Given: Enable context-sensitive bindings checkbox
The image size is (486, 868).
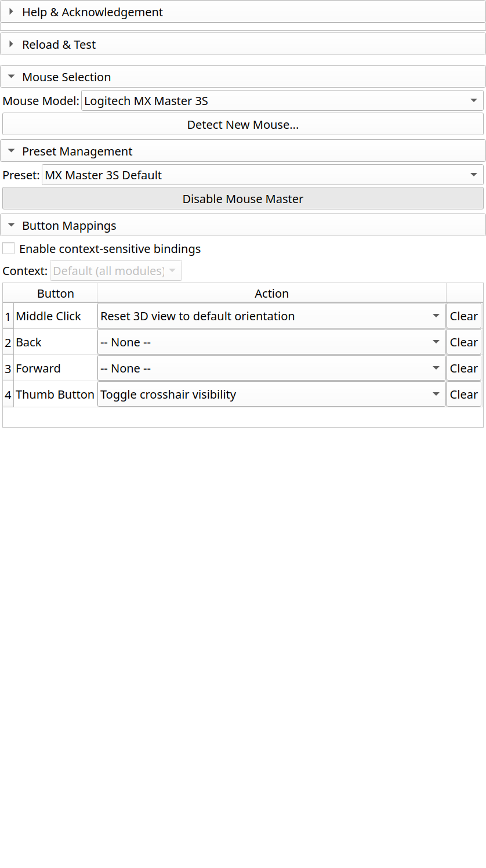Looking at the screenshot, I should (9, 249).
